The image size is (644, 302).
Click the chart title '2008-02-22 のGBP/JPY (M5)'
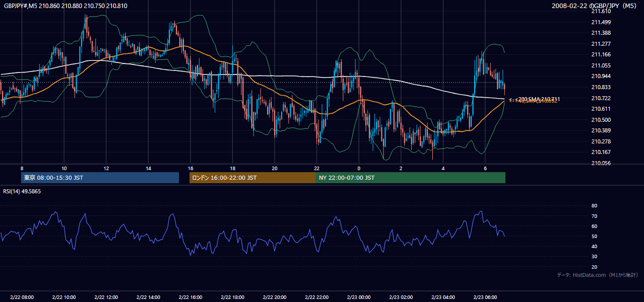coord(595,6)
